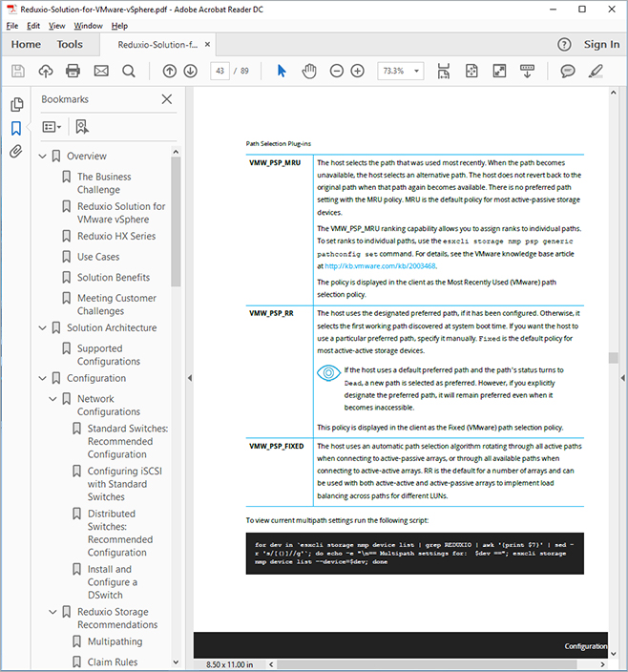
Task: Zoom in with plus icon
Action: click(357, 71)
